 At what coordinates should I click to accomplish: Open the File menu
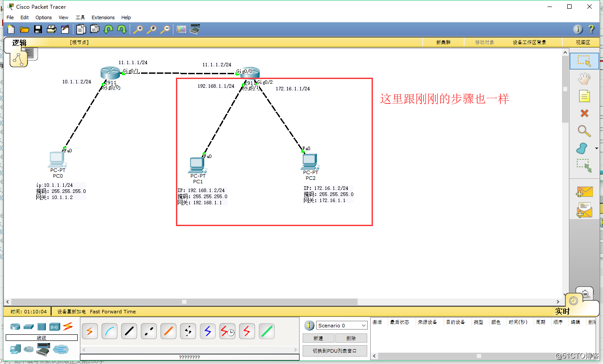[10, 17]
